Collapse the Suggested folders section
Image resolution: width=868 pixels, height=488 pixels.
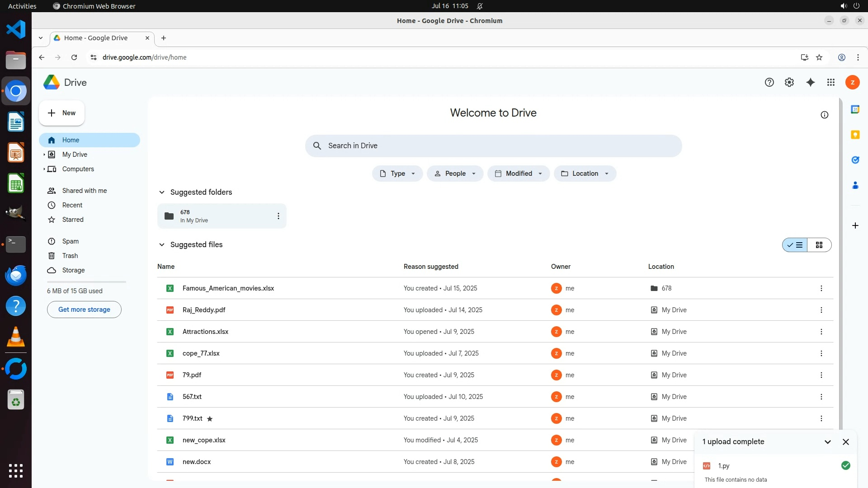pos(162,192)
